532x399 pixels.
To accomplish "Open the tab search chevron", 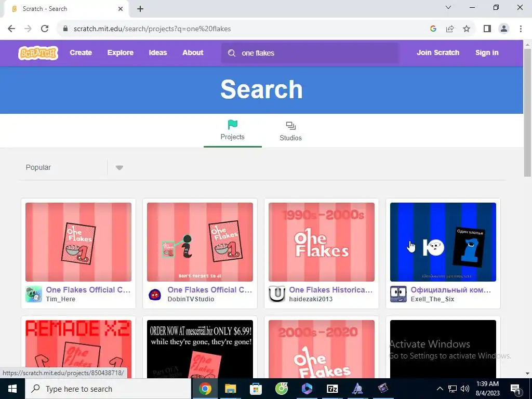I will click(448, 7).
